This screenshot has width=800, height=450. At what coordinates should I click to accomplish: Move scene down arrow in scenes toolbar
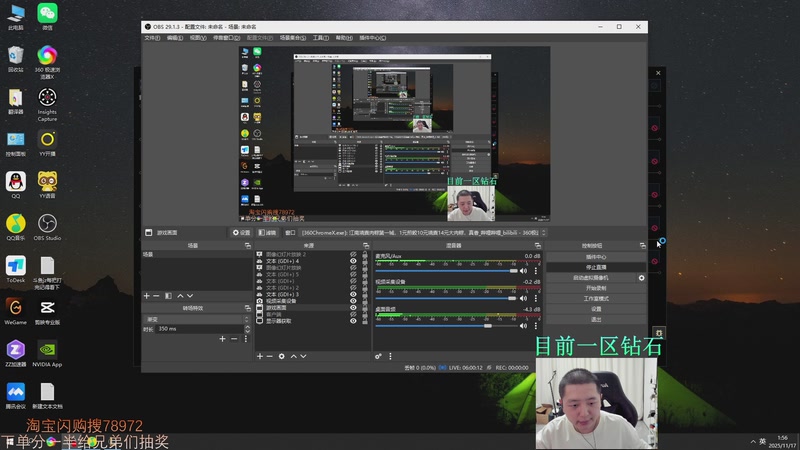[x=190, y=296]
